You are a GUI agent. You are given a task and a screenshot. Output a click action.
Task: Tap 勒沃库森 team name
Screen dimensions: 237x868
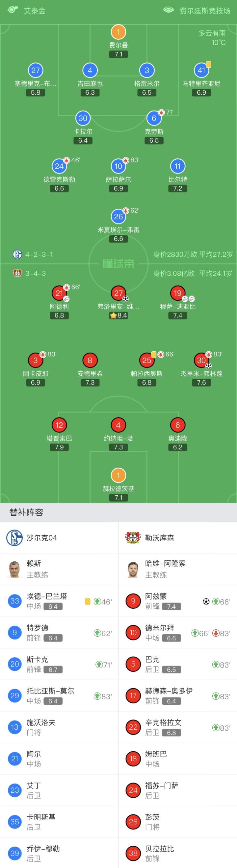click(x=160, y=538)
